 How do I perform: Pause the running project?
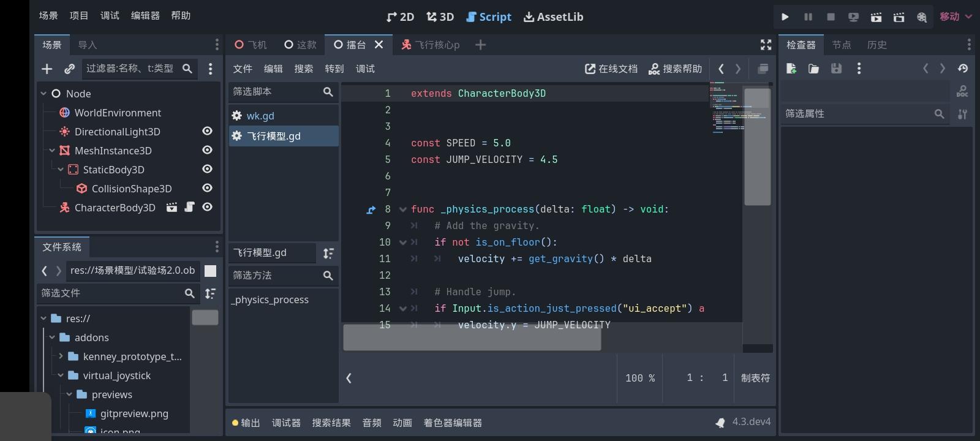pos(808,17)
